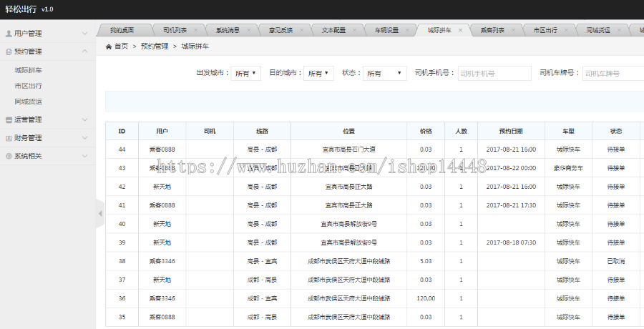Open 市区出行 in sidebar submenu
The height and width of the screenshot is (329, 644).
(x=29, y=86)
